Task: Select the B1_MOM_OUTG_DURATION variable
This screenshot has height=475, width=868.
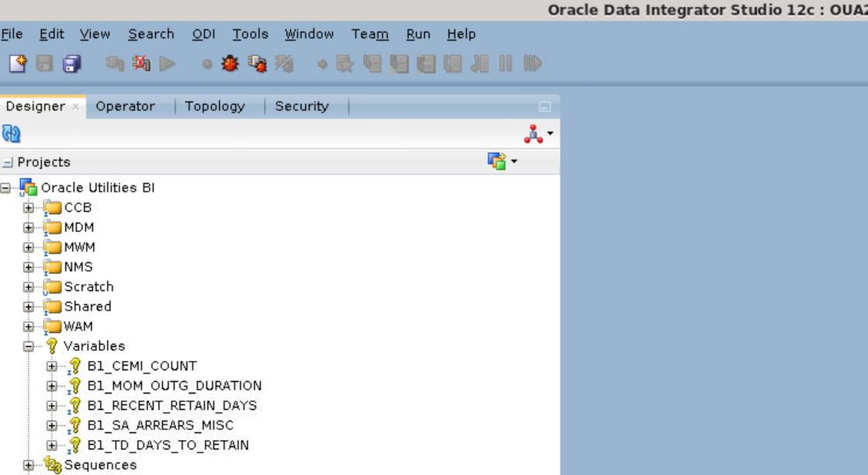Action: [175, 386]
